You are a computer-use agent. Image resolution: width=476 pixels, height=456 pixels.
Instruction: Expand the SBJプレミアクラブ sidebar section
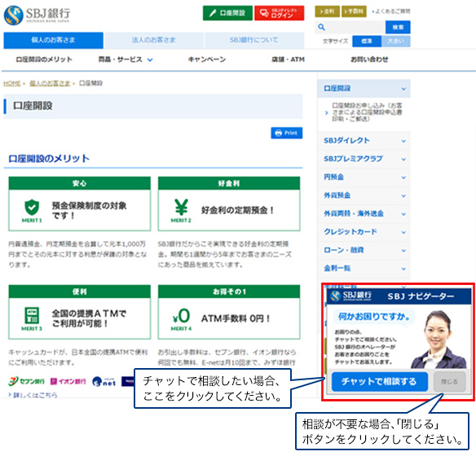coord(364,159)
